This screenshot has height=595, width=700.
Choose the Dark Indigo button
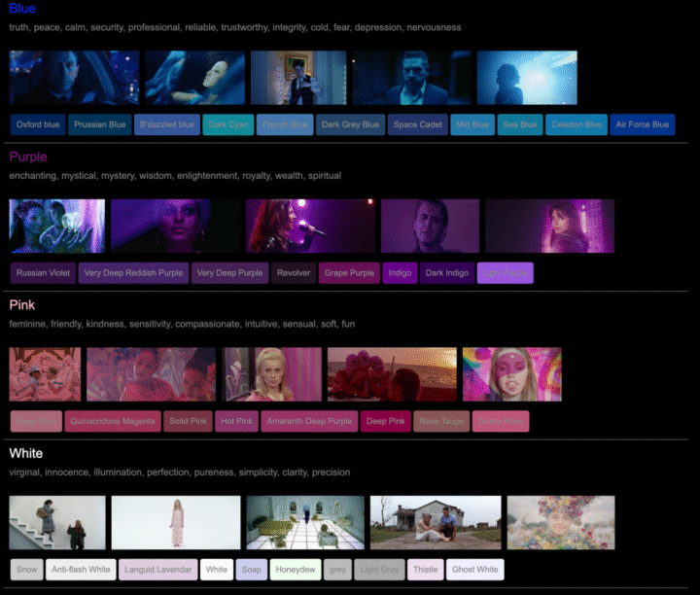pos(447,273)
